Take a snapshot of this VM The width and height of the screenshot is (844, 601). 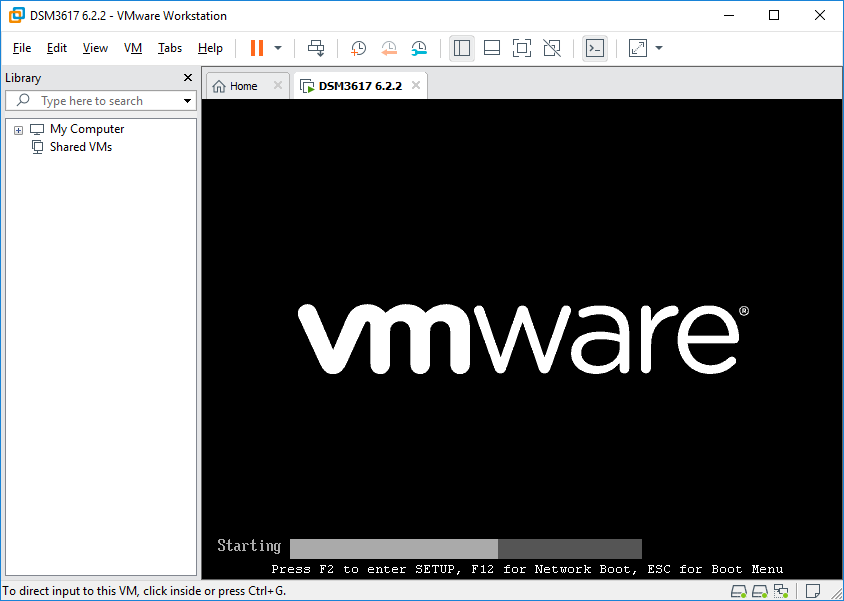click(358, 48)
